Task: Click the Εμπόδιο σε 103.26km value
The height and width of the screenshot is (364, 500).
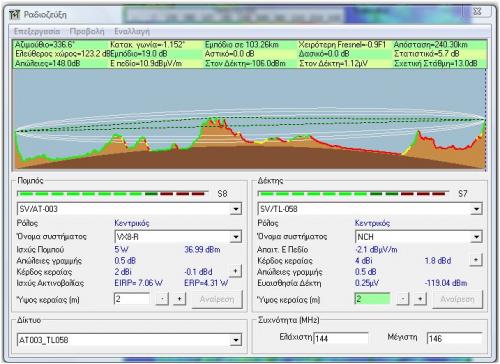Action: 242,45
